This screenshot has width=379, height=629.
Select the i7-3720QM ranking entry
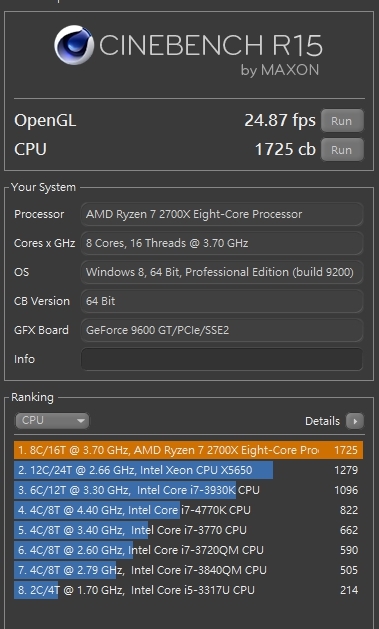pyautogui.click(x=188, y=550)
